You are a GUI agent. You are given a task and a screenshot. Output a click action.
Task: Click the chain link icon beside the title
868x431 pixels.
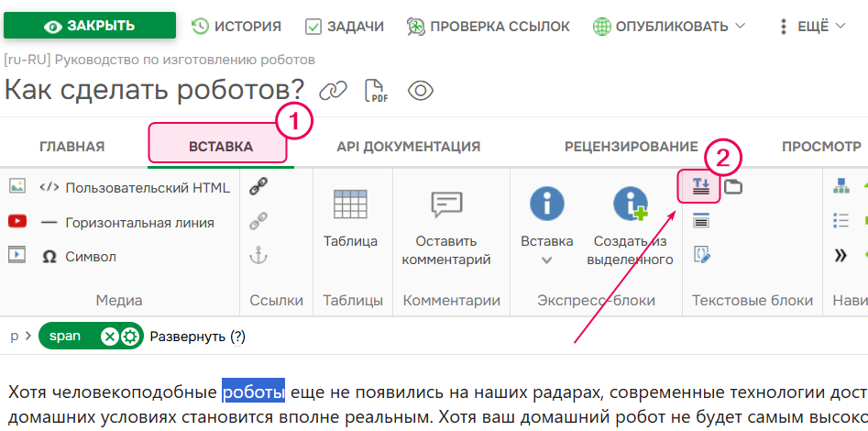[334, 90]
